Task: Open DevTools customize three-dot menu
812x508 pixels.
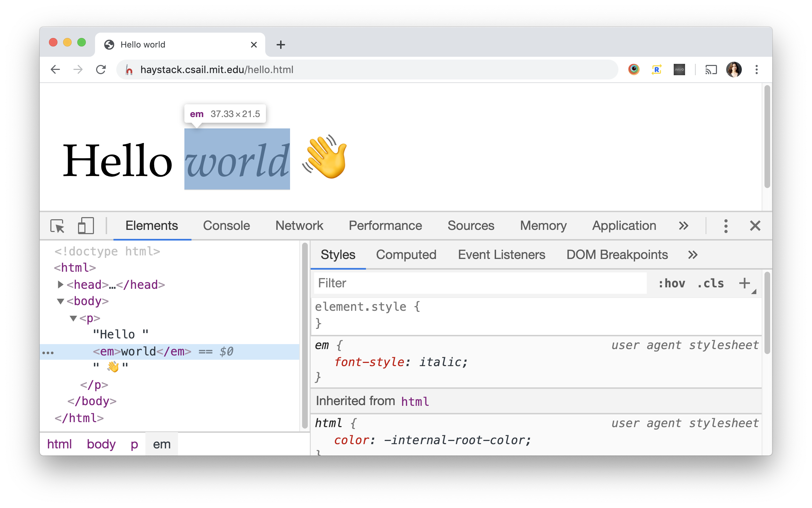Action: coord(725,226)
